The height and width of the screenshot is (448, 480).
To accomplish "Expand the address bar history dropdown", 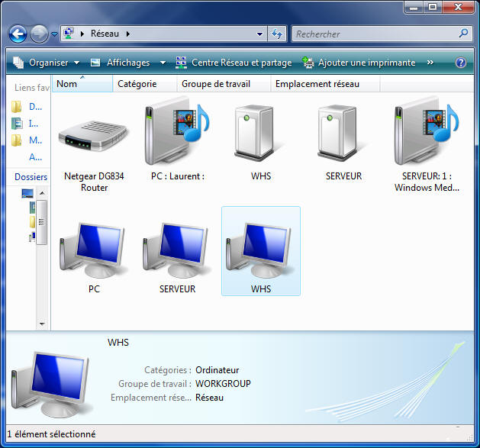I will click(x=260, y=34).
